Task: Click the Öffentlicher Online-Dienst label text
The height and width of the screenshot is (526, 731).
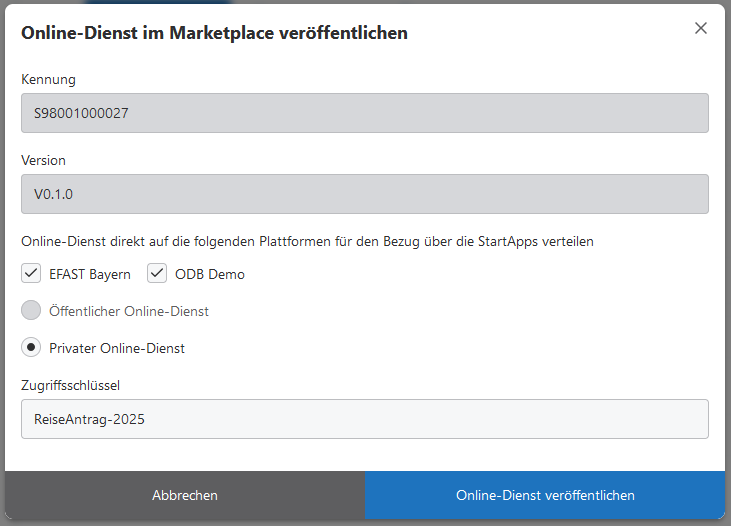Action: click(x=128, y=311)
